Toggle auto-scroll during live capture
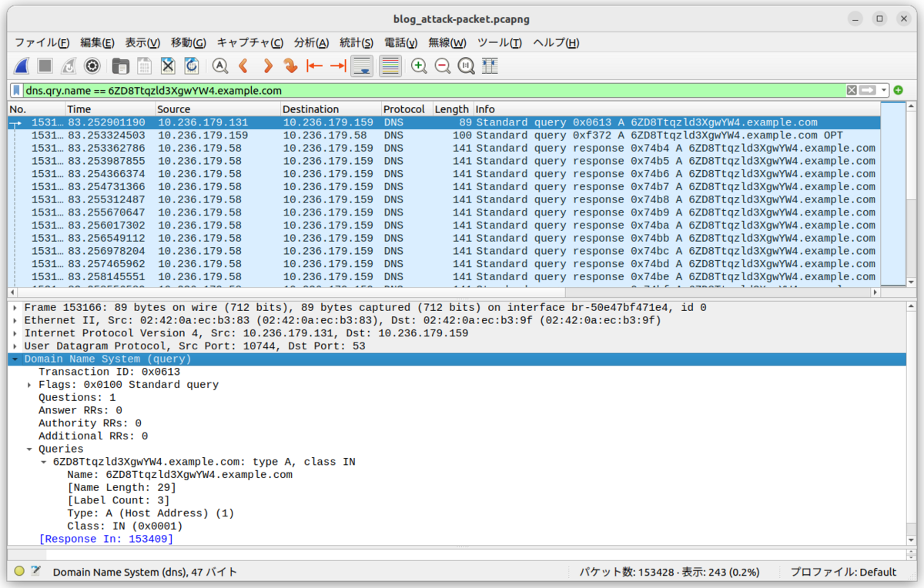924x588 pixels. 362,66
